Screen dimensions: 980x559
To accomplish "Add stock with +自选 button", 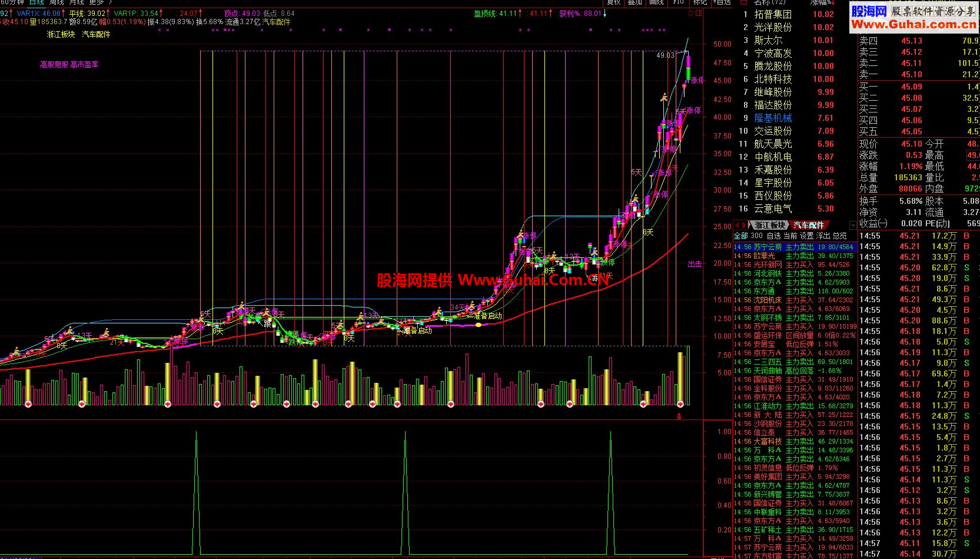I will point(722,2).
